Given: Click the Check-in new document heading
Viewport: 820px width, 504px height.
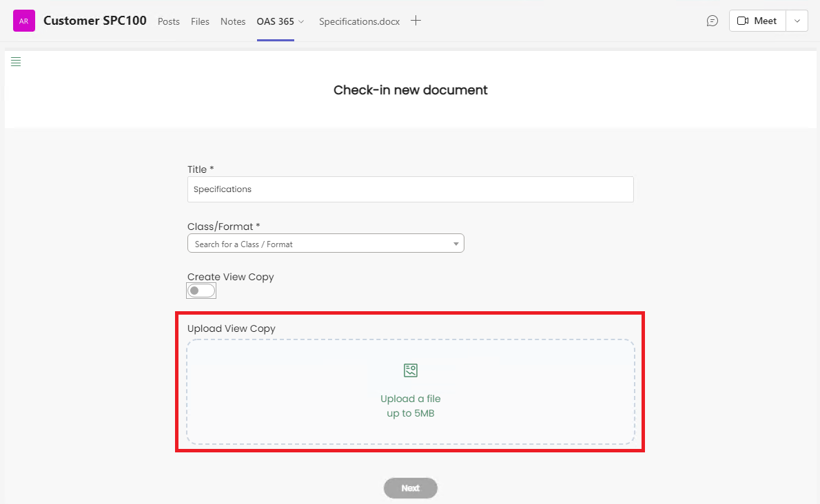Looking at the screenshot, I should [410, 90].
